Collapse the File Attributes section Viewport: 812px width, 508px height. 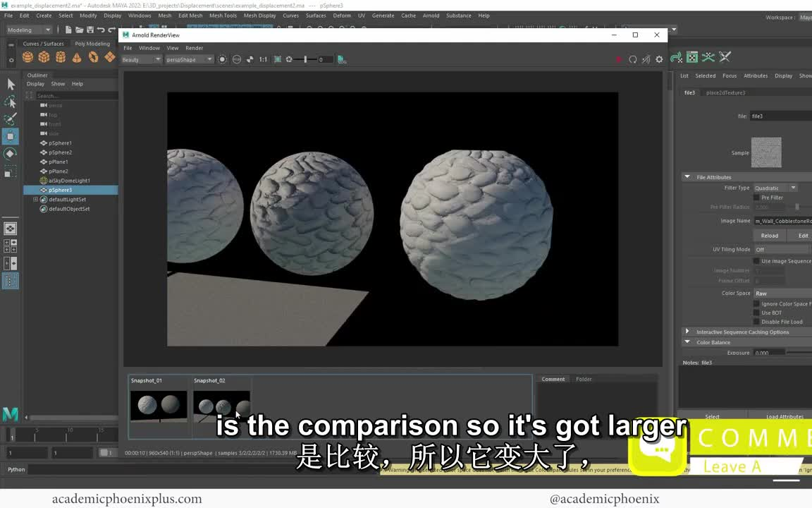(687, 177)
